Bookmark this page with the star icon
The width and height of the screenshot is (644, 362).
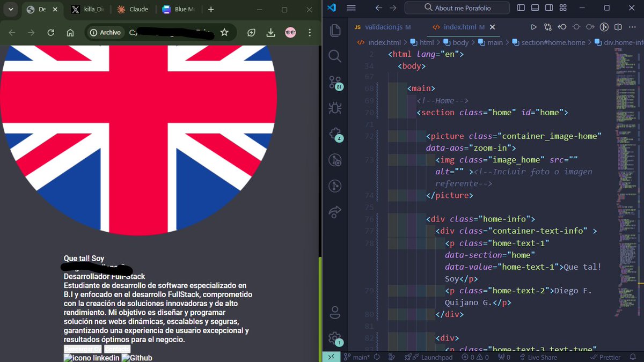(224, 33)
